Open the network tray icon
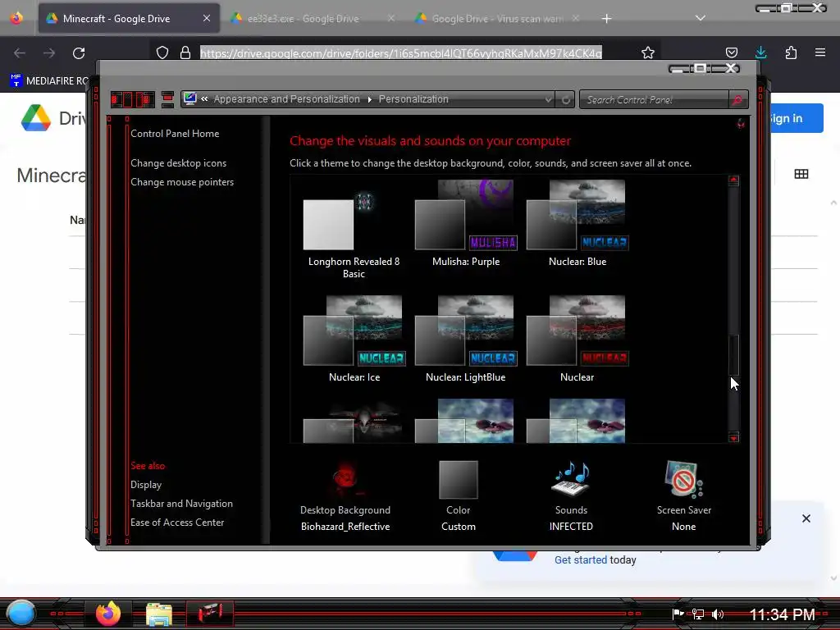The width and height of the screenshot is (840, 630). pos(697,614)
